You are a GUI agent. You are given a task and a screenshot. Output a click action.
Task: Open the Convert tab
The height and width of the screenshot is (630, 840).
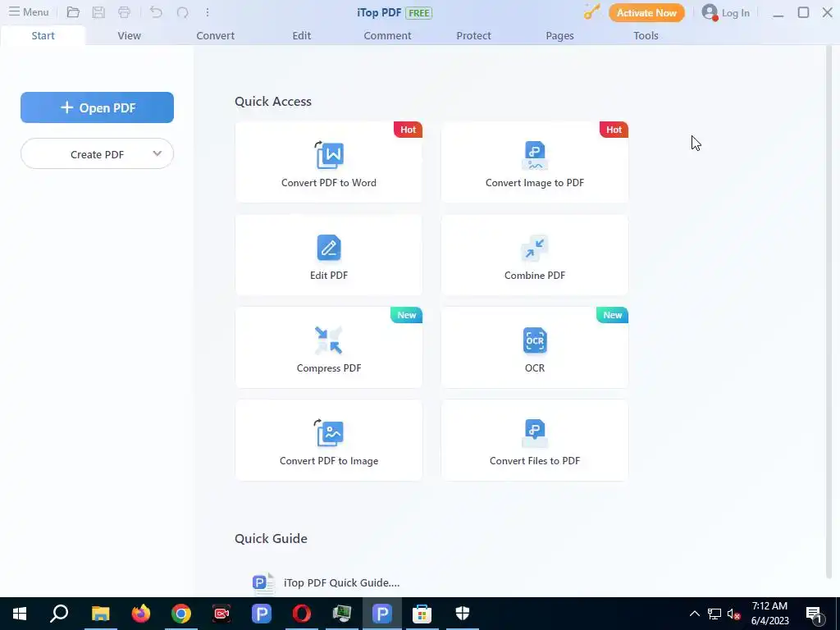tap(216, 35)
